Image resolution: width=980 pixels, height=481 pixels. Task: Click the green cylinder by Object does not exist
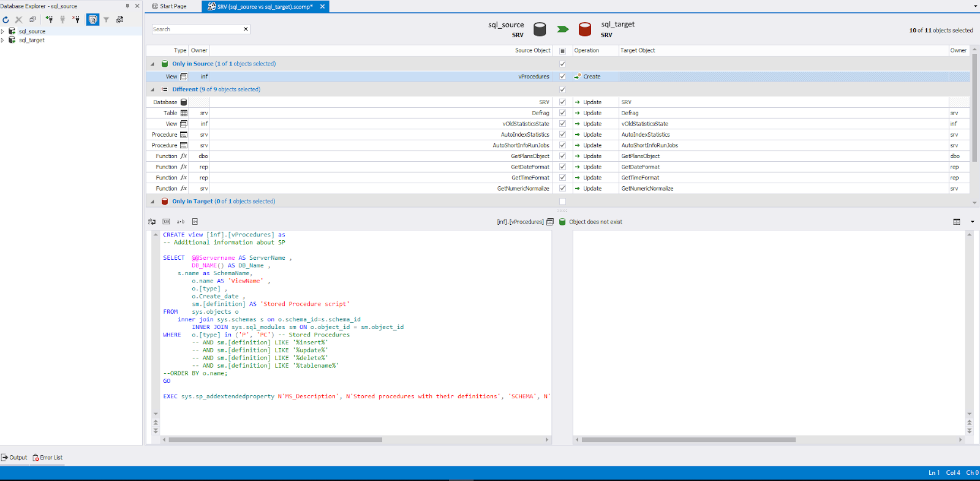562,222
